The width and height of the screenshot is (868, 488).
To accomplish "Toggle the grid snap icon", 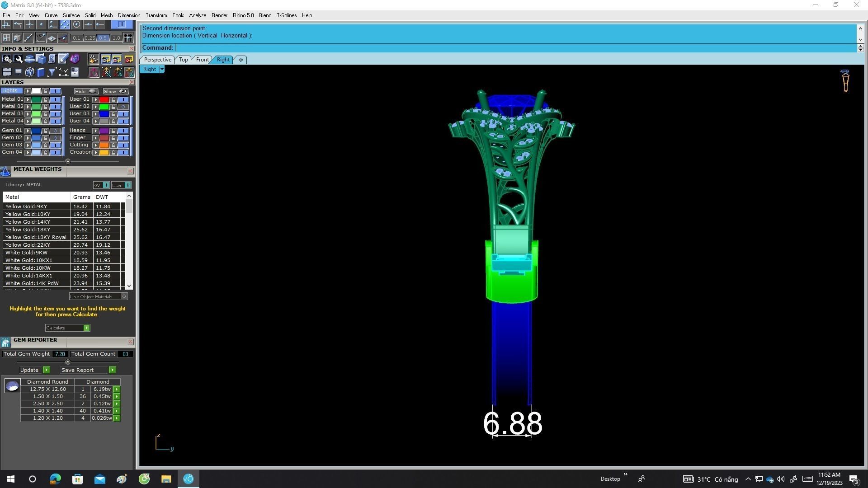I will click(x=128, y=38).
